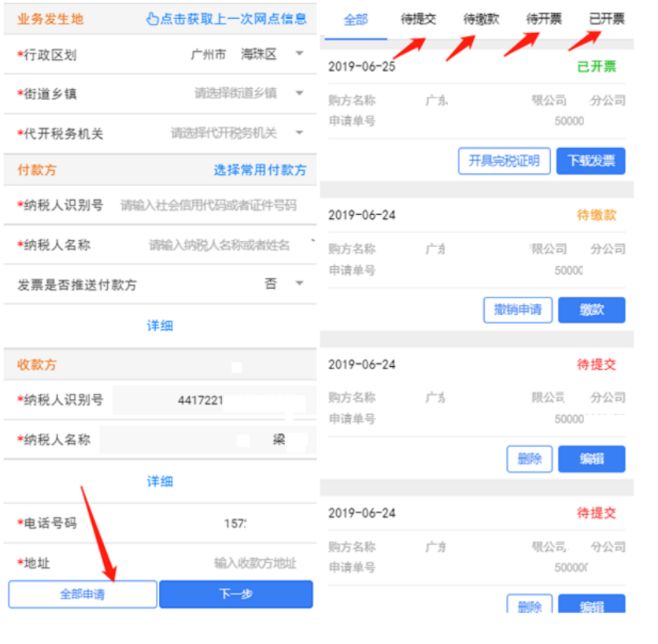The width and height of the screenshot is (658, 644).
Task: Click 选择常用付款方 link
Action: (x=260, y=170)
